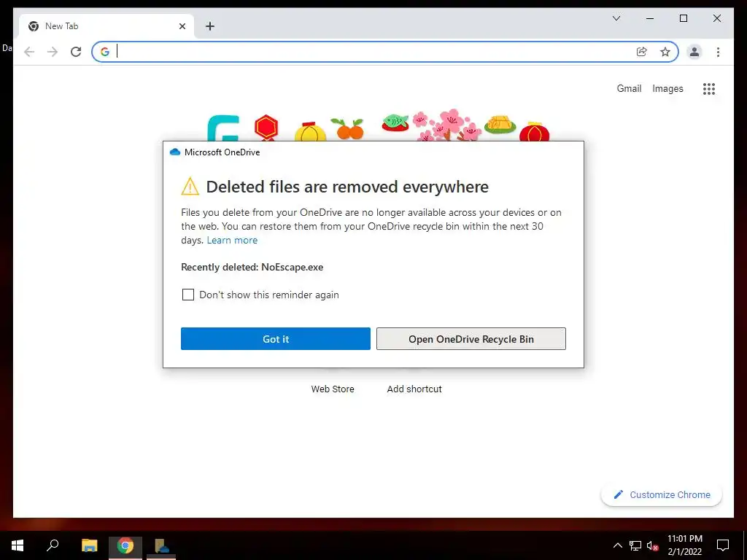
Task: Open the tab search chevron
Action: click(616, 18)
